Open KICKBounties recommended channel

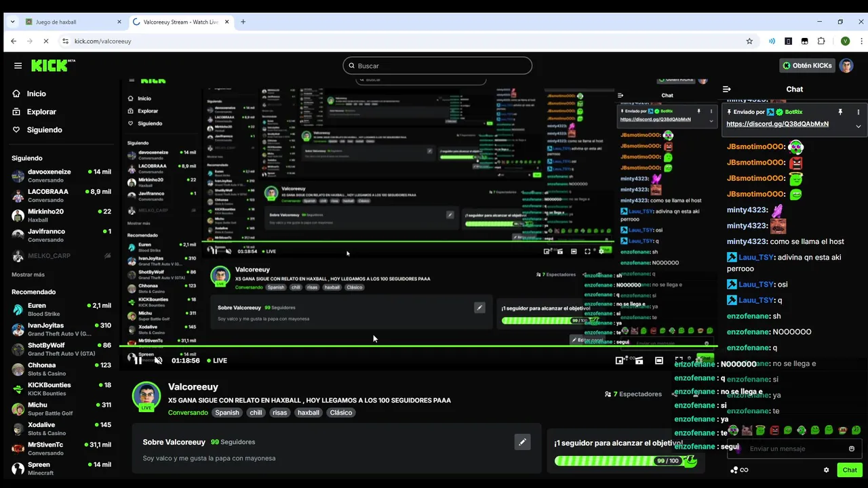click(x=61, y=388)
